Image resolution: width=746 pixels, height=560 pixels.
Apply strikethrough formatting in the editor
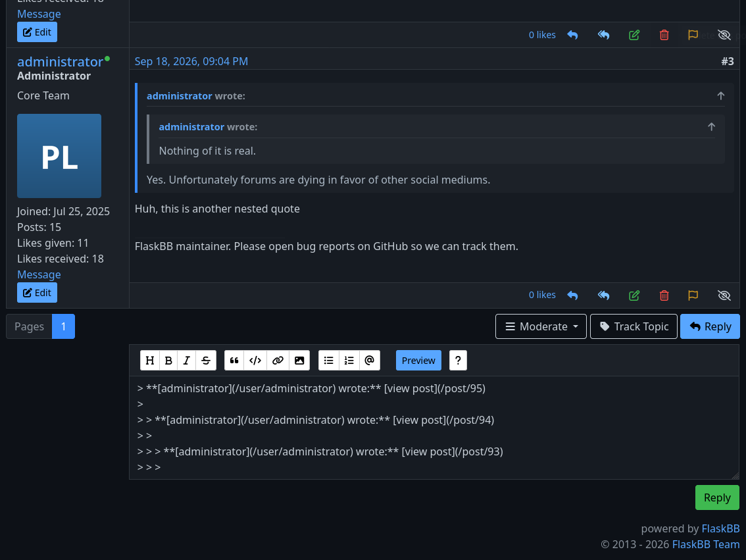(x=206, y=360)
